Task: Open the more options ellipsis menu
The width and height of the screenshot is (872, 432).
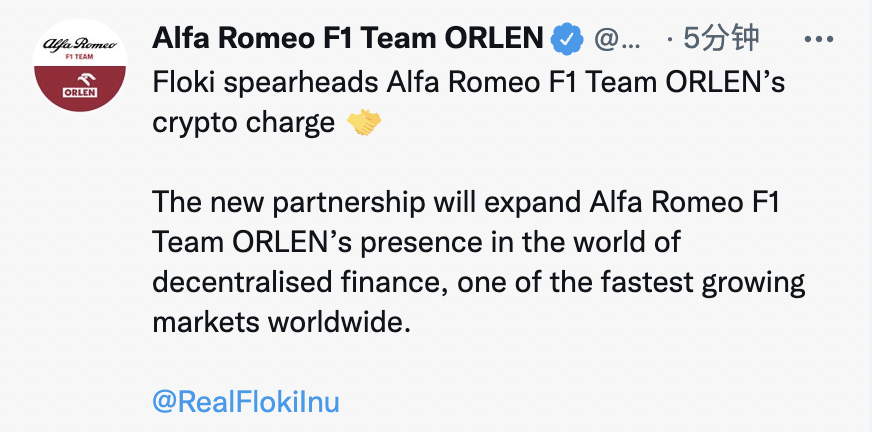Action: click(819, 41)
